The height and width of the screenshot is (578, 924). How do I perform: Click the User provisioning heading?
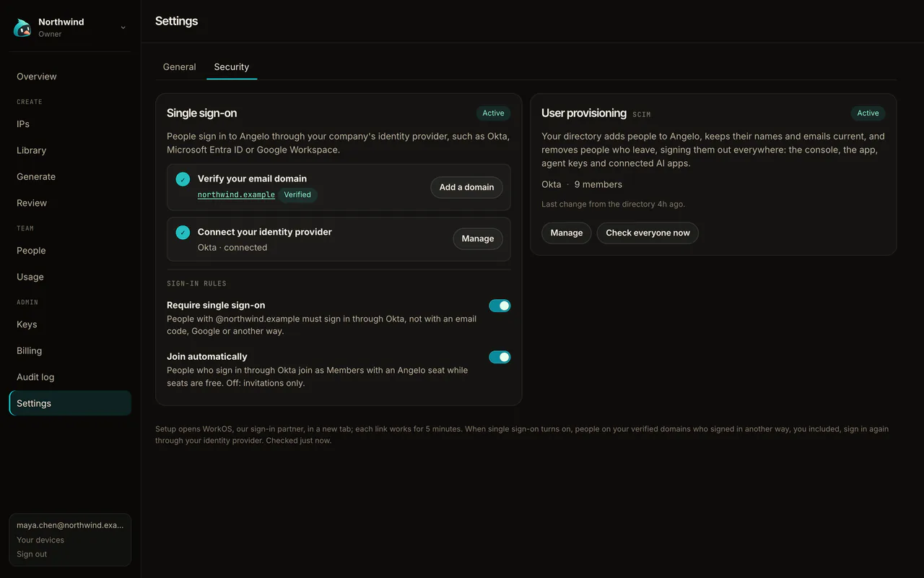coord(584,113)
